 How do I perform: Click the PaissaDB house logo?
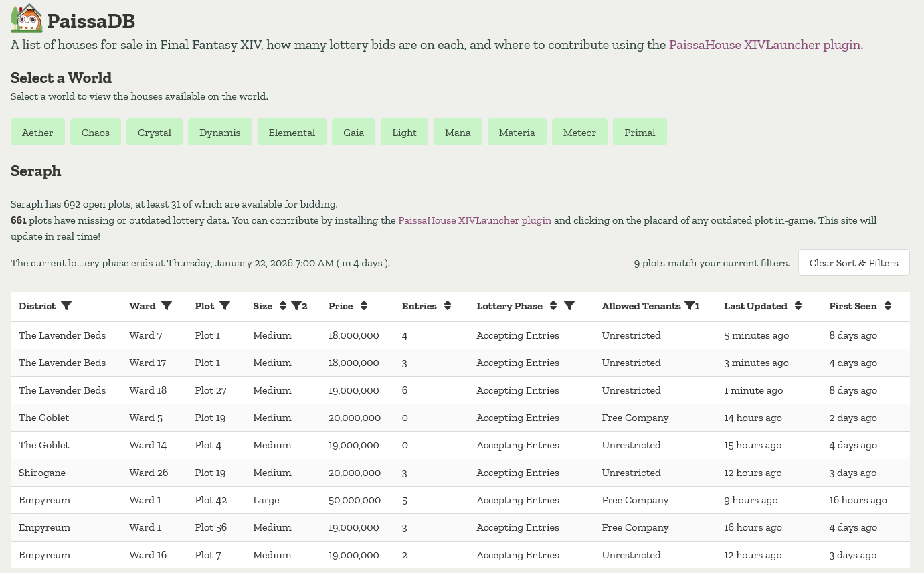pos(27,18)
